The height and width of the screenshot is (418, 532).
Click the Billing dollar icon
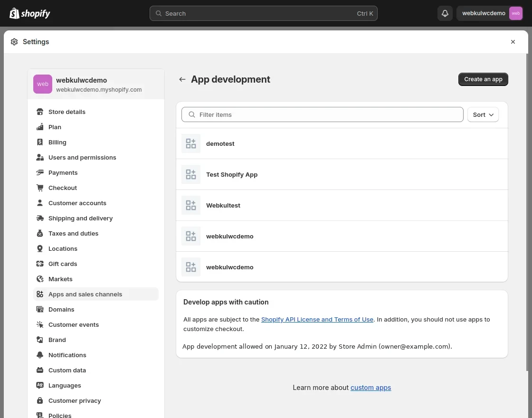[x=40, y=142]
